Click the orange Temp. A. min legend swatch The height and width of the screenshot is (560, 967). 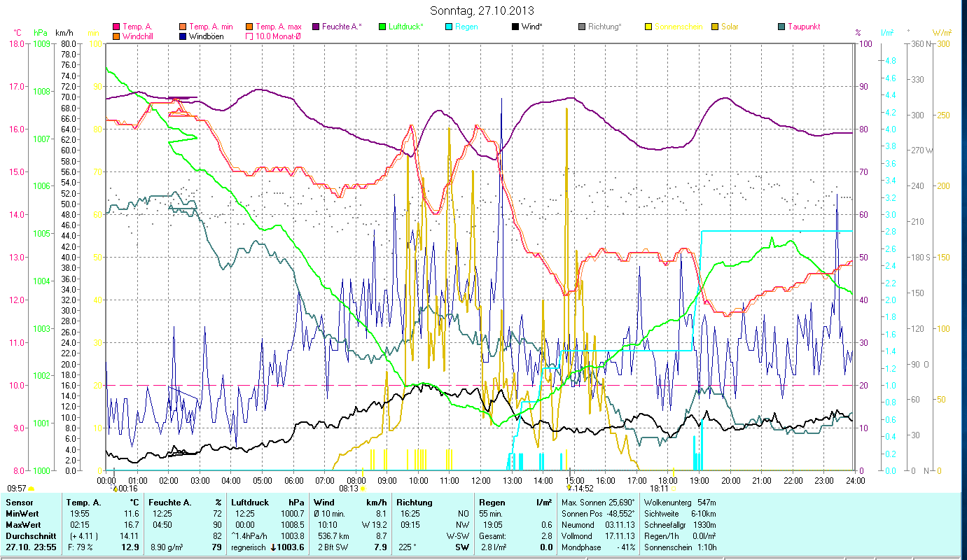coord(183,27)
